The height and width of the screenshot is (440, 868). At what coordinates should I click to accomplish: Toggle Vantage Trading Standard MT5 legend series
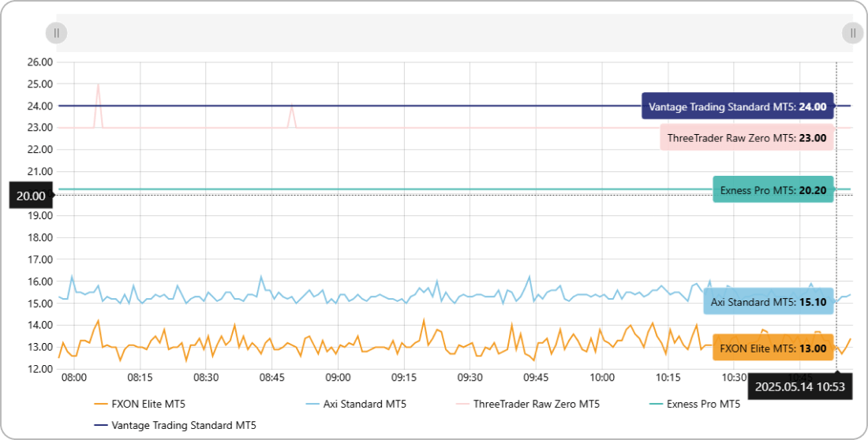175,426
